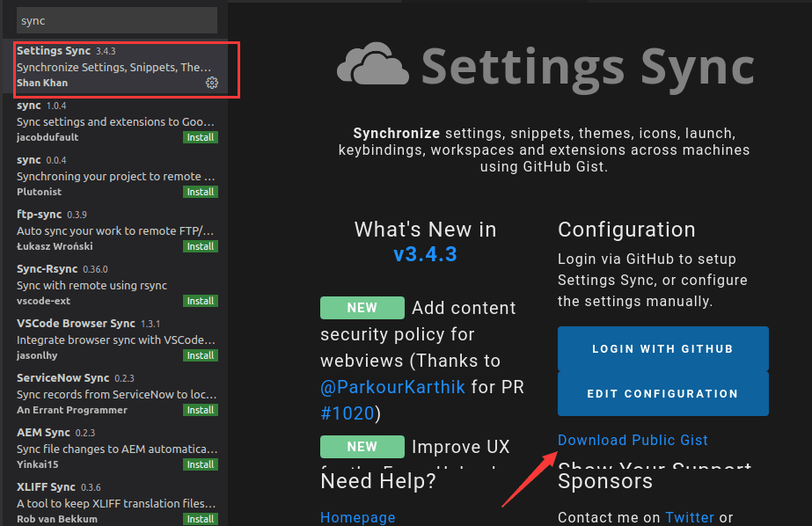Select the ftp-sync extension entry

click(x=116, y=230)
